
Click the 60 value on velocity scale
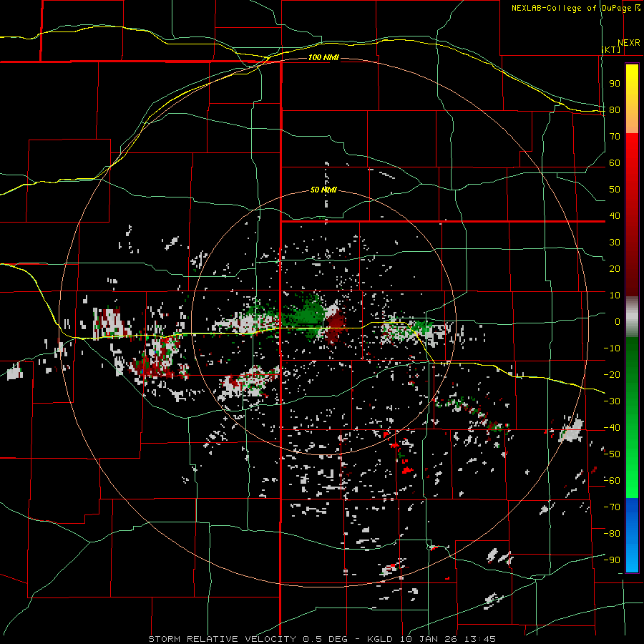coord(615,162)
